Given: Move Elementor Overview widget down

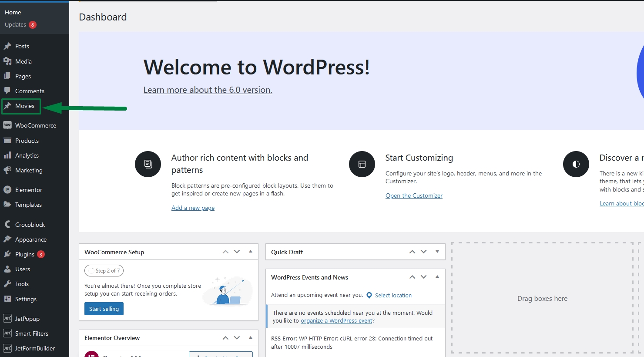Looking at the screenshot, I should 237,338.
